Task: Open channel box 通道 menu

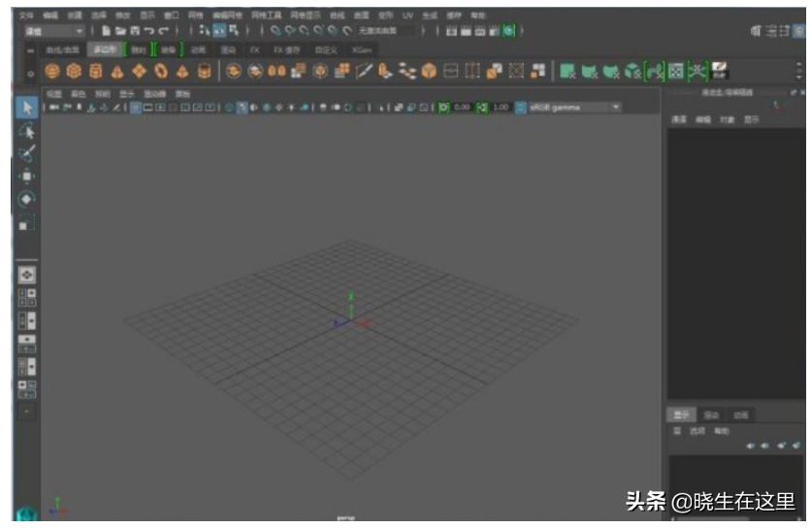Action: [679, 119]
